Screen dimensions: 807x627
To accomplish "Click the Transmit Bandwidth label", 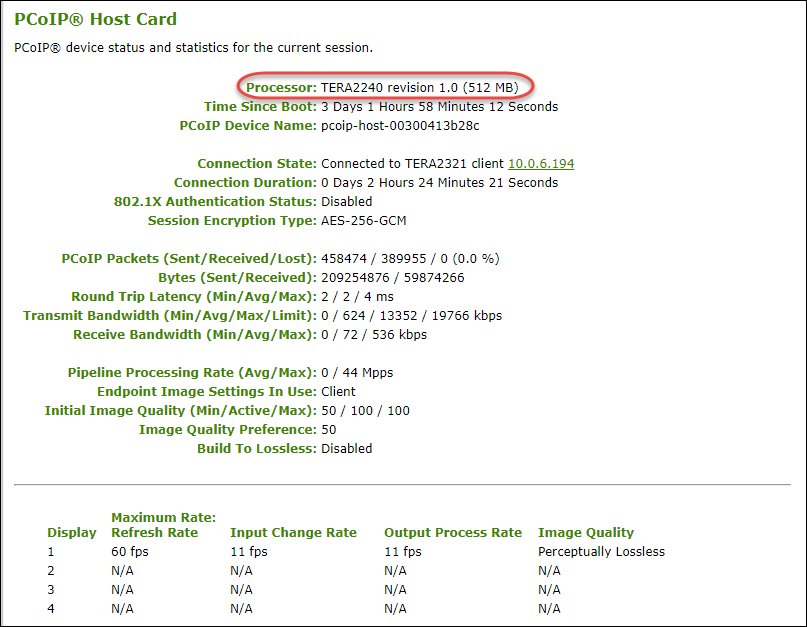I will pos(170,316).
